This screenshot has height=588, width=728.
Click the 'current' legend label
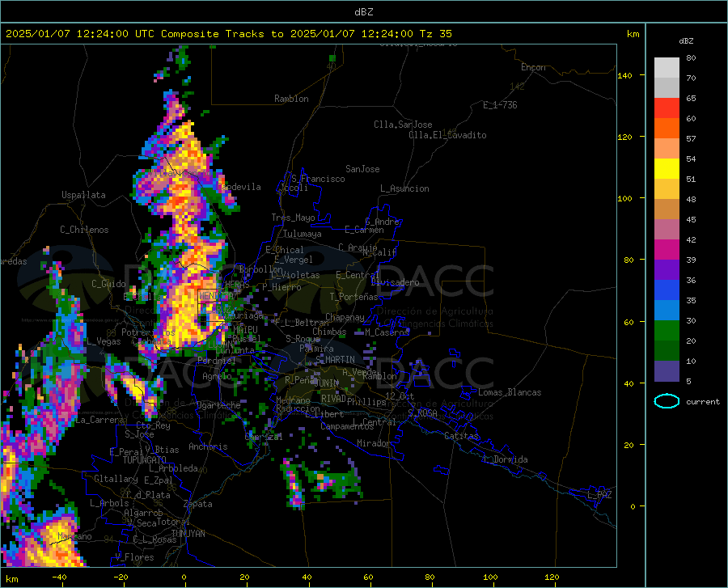click(x=703, y=401)
